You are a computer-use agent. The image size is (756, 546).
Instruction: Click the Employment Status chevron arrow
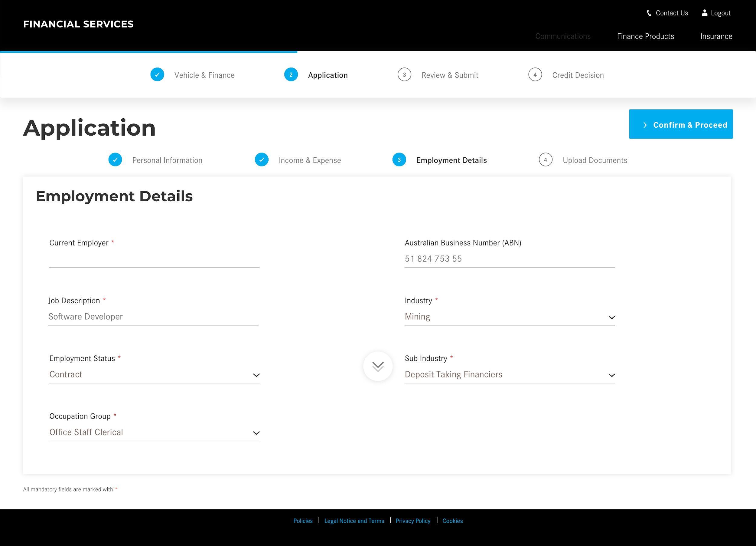point(256,375)
